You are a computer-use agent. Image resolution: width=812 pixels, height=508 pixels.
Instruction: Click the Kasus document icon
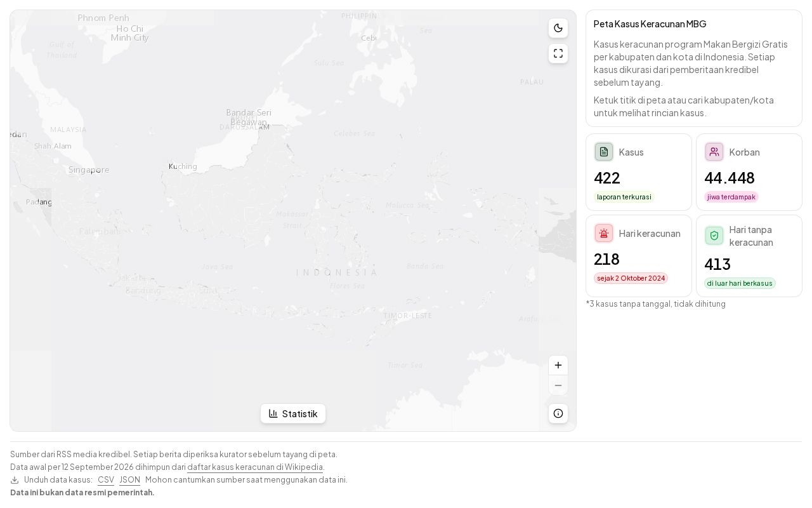[604, 152]
